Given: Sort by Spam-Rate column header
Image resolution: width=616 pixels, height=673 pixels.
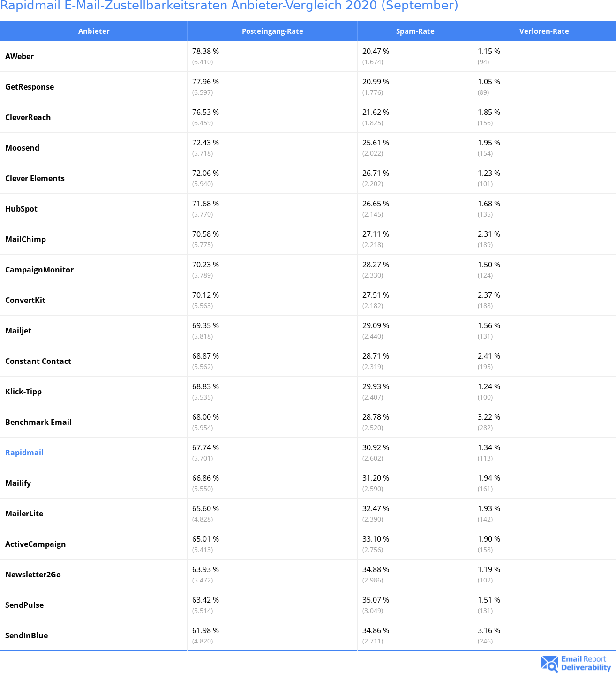Looking at the screenshot, I should [x=415, y=31].
